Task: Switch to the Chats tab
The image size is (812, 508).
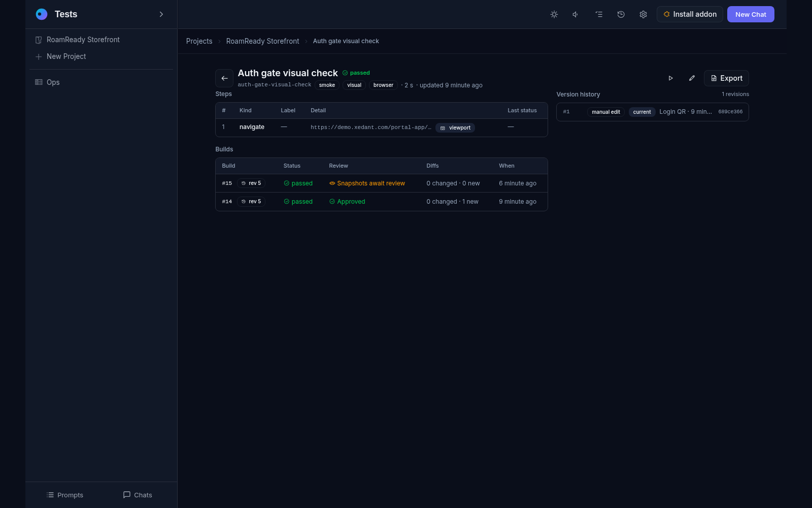Action: coord(138,495)
